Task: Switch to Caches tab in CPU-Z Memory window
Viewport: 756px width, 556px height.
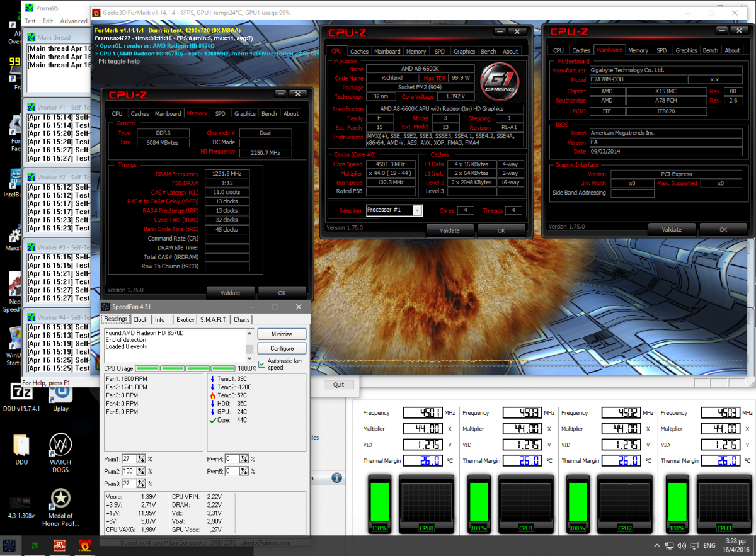Action: coord(140,113)
